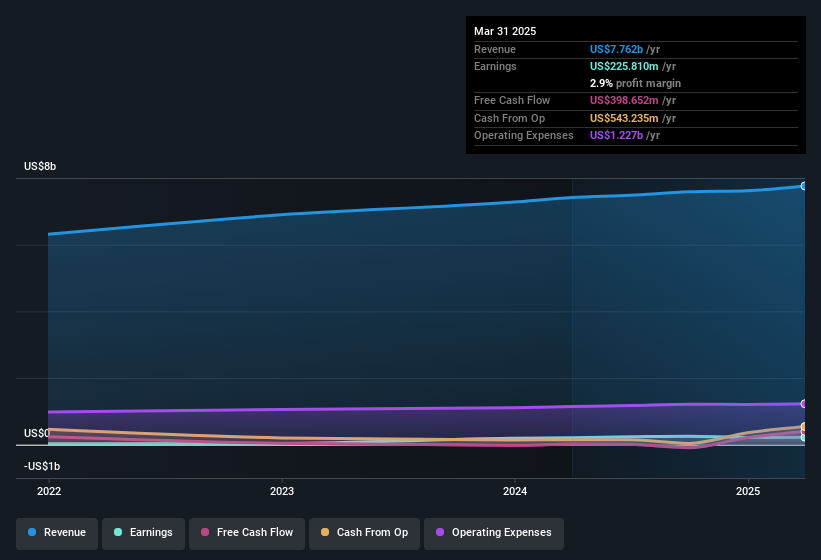This screenshot has width=821, height=560.
Task: Click the orange Cash From Op end-point marker
Action: (x=804, y=427)
